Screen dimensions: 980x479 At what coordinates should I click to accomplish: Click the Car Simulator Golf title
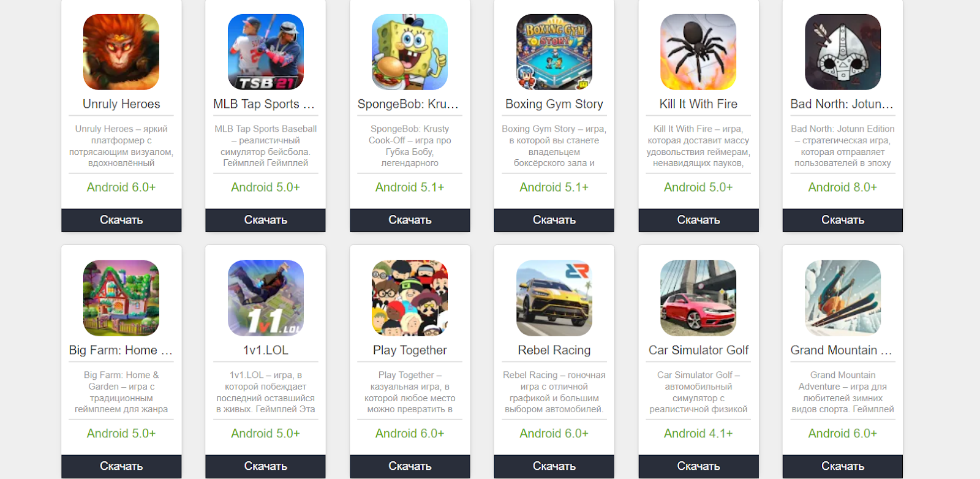click(698, 350)
